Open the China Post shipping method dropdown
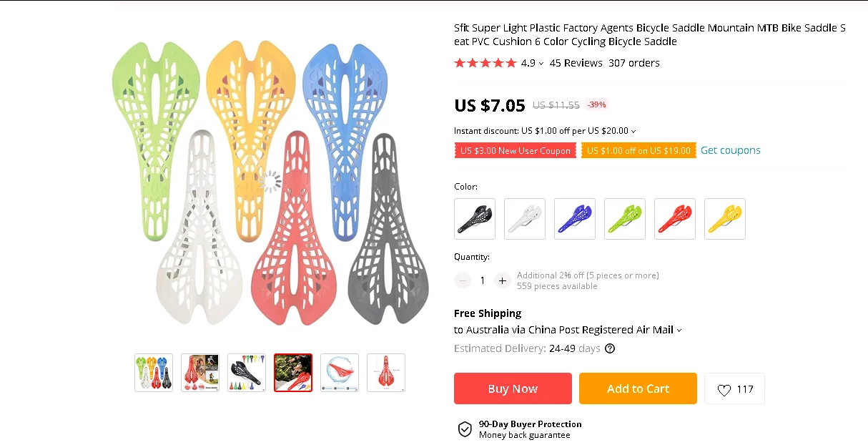The height and width of the screenshot is (445, 868). click(679, 331)
